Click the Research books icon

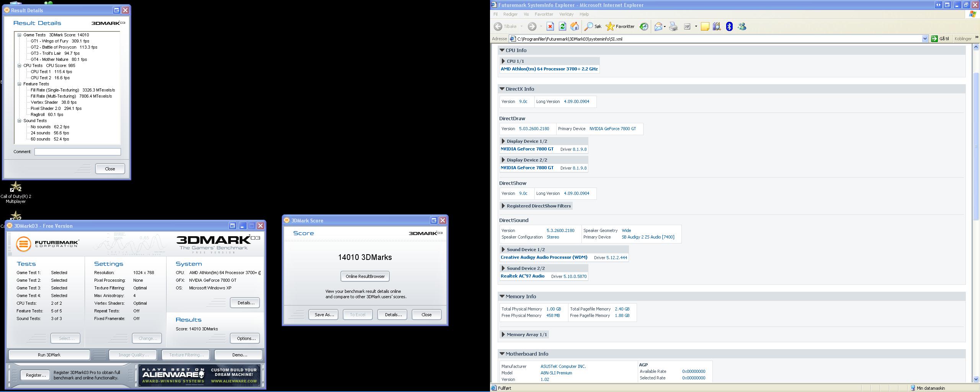[717, 26]
